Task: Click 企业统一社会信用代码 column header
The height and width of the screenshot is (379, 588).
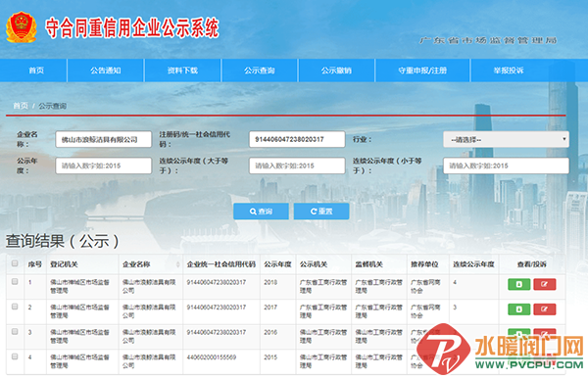Action: (x=220, y=264)
